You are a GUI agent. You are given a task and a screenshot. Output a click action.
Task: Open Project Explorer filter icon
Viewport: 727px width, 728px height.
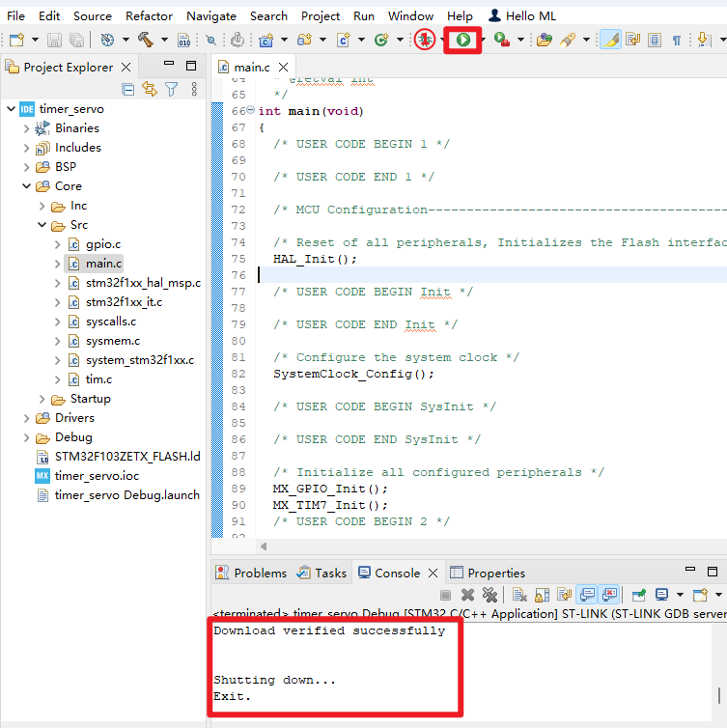pyautogui.click(x=171, y=89)
